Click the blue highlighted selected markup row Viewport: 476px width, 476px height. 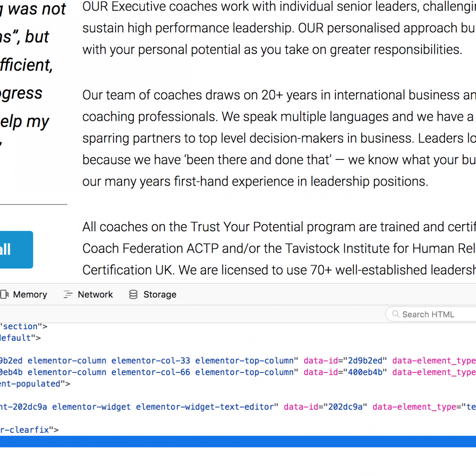click(238, 441)
